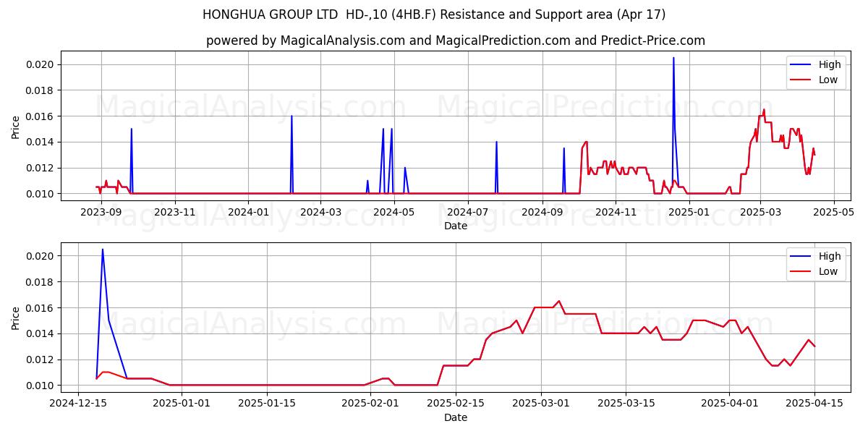Click the 2024-01 tick label
868x434 pixels.
248,212
